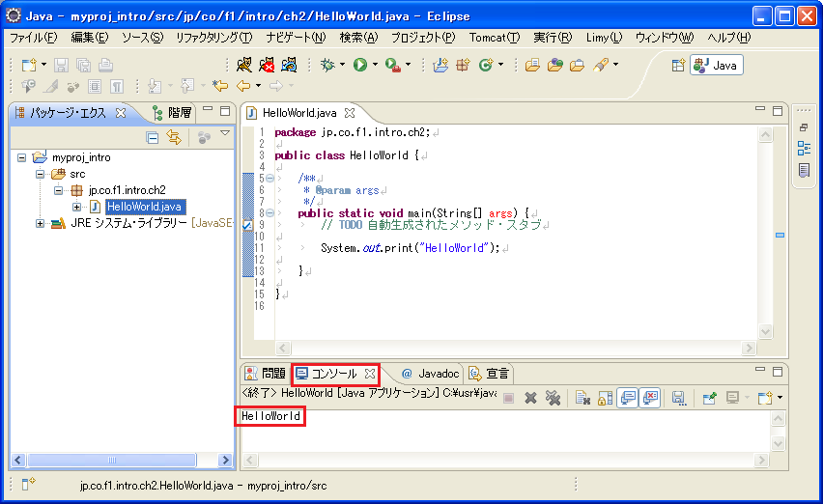Open the Package Explorer view menu triangle
The width and height of the screenshot is (823, 504).
225,134
